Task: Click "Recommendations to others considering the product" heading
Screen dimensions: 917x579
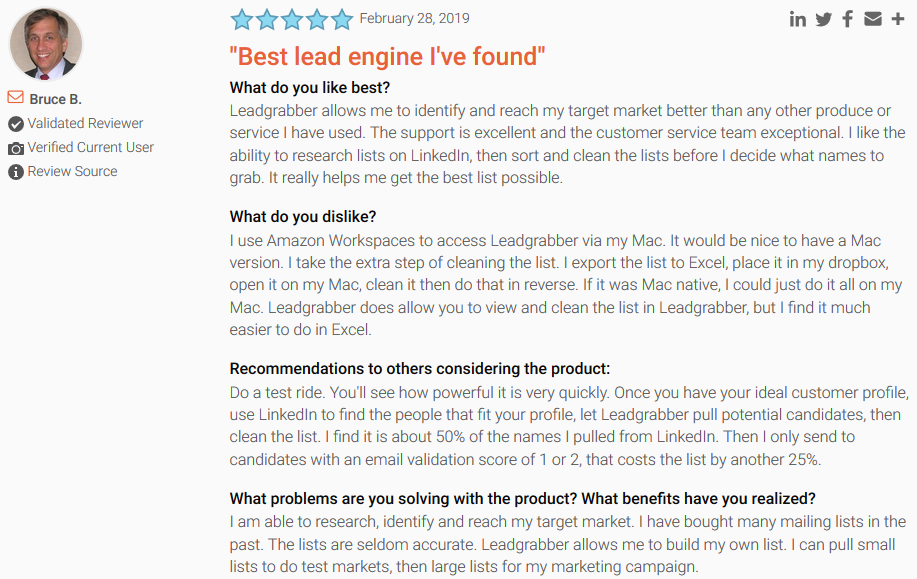Action: [x=419, y=369]
